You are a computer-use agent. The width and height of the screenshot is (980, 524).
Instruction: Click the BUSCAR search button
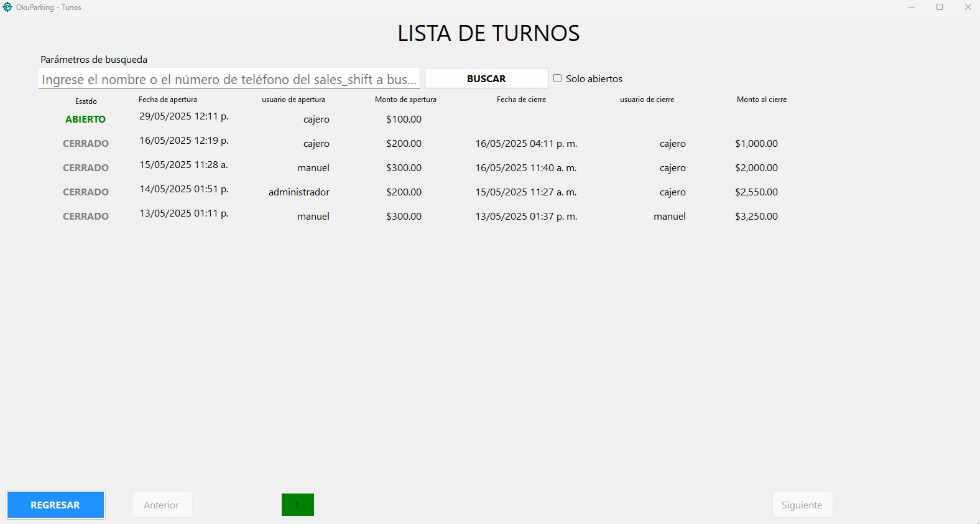[x=486, y=78]
